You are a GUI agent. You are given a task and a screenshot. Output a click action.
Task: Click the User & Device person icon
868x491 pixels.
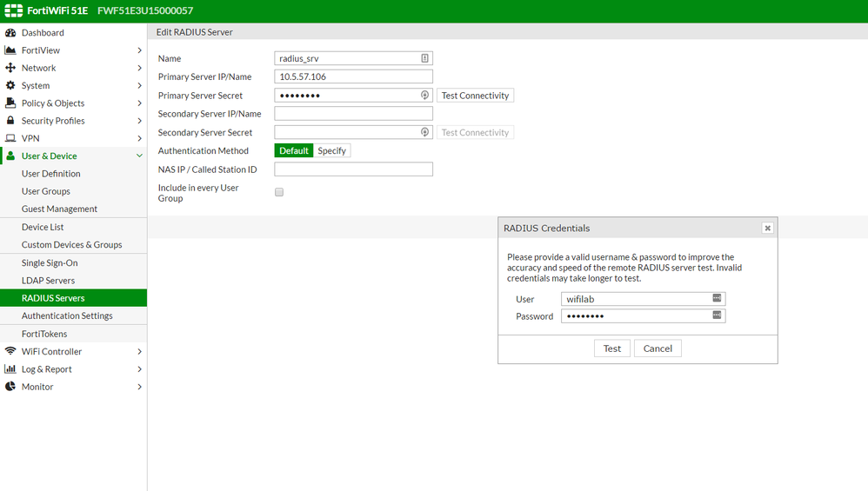[10, 156]
